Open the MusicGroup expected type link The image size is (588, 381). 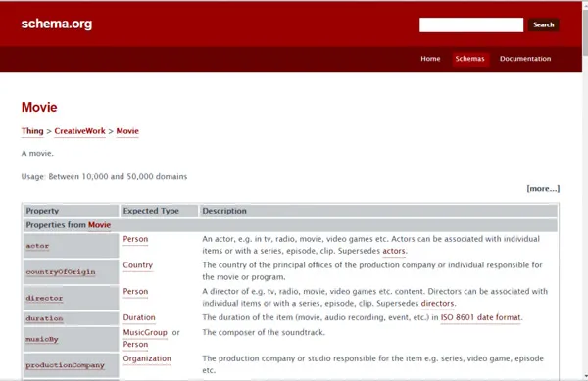pos(145,332)
